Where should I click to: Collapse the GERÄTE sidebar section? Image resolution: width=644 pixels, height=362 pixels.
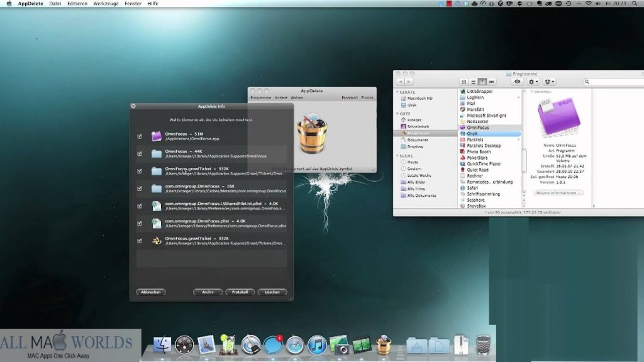[397, 92]
